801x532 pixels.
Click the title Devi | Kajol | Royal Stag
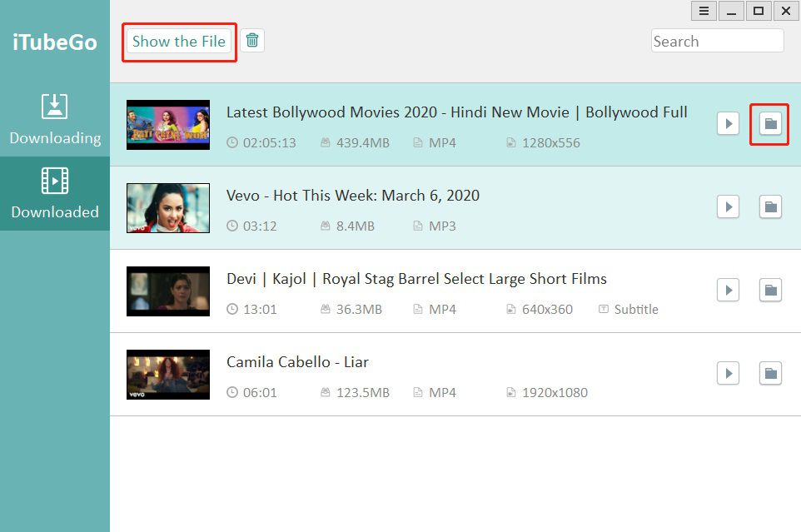416,279
